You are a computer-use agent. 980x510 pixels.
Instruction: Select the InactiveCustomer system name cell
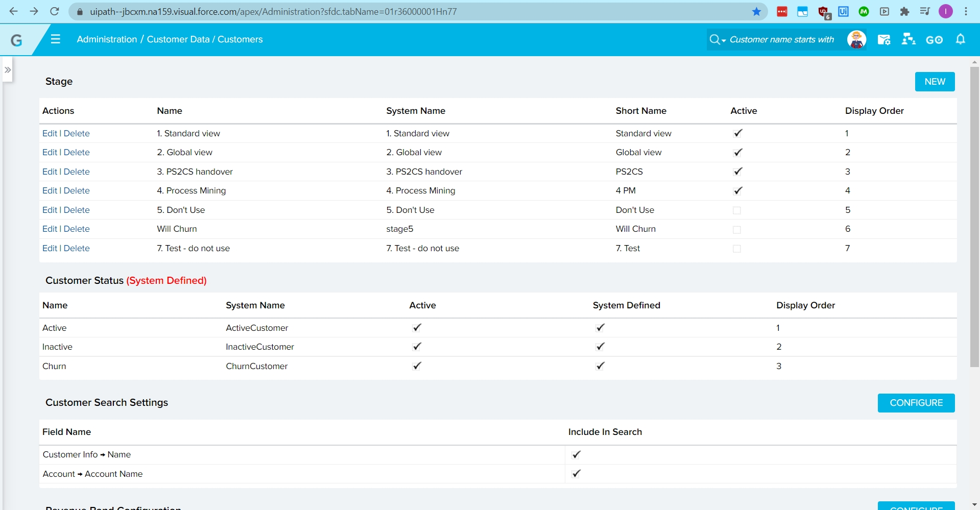pos(260,347)
